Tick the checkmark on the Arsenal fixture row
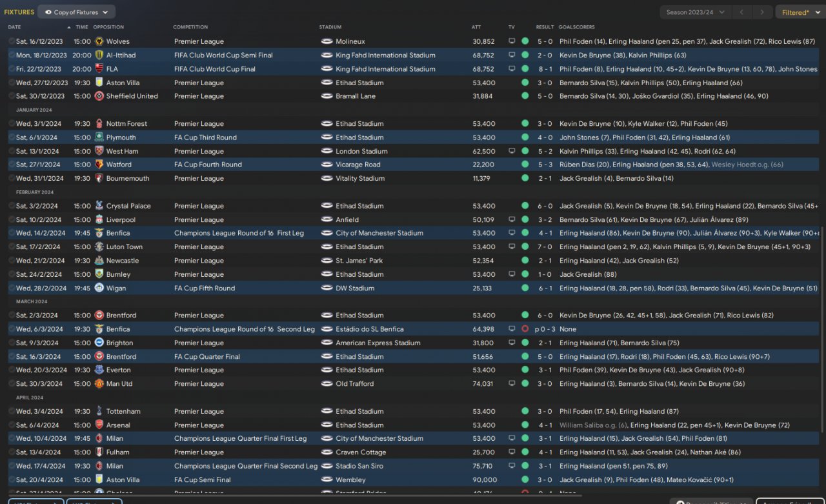This screenshot has height=504, width=826. 12,425
